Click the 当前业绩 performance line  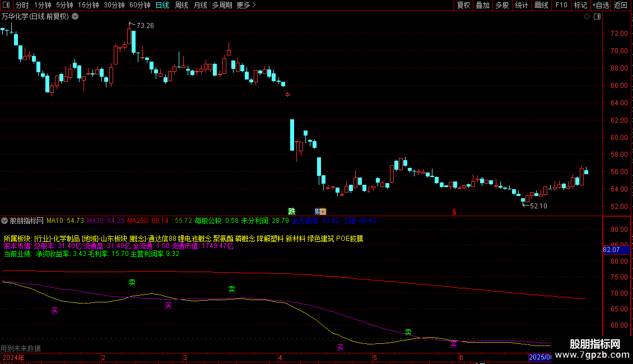(92, 254)
